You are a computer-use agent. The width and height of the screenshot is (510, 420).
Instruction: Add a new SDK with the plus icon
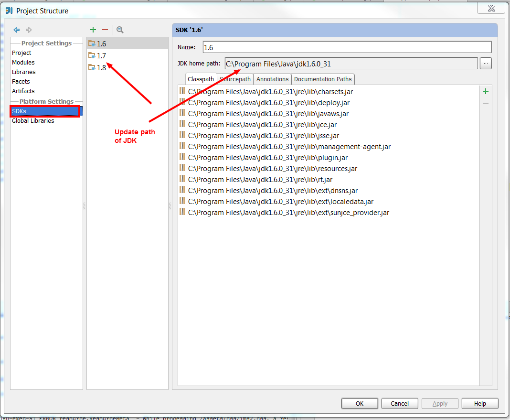click(x=93, y=30)
